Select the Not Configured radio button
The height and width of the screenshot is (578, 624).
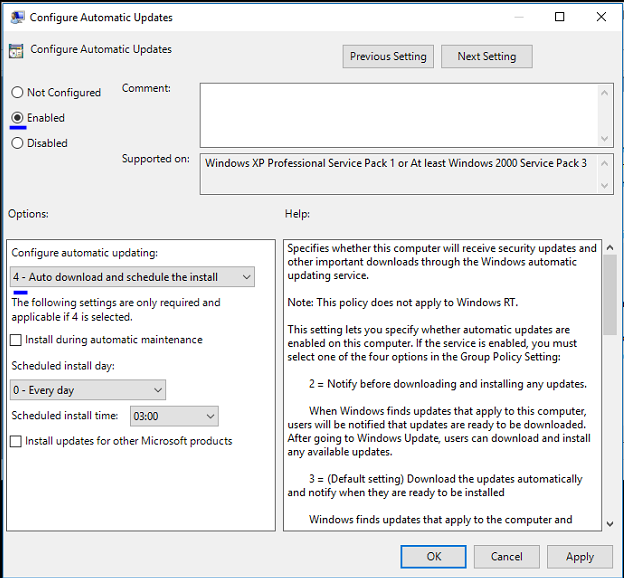coord(17,92)
